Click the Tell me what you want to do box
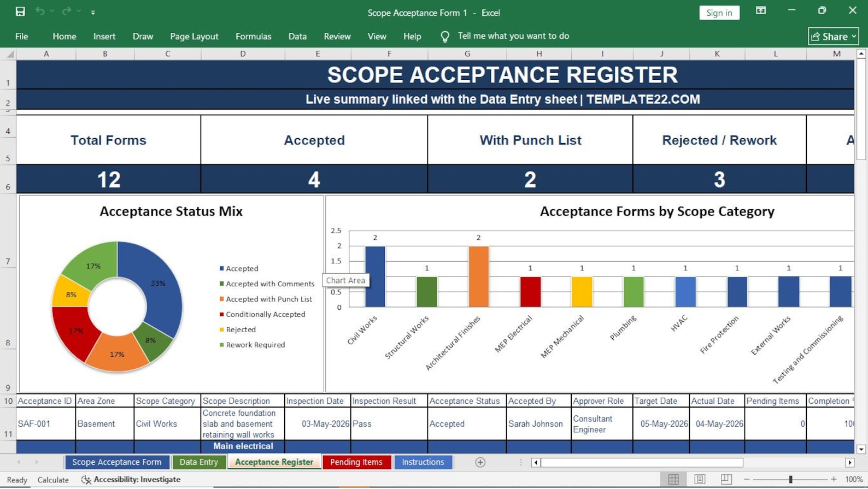The image size is (868, 489). click(513, 36)
